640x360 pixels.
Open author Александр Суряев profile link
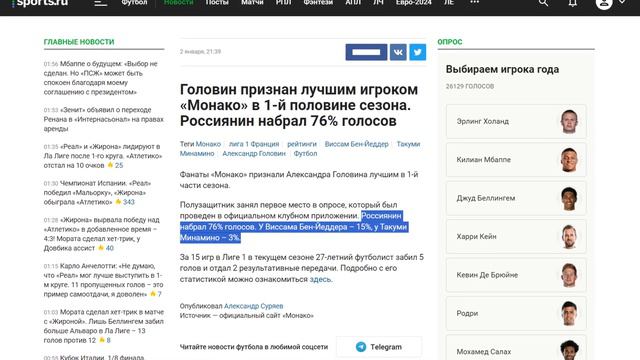click(x=253, y=306)
